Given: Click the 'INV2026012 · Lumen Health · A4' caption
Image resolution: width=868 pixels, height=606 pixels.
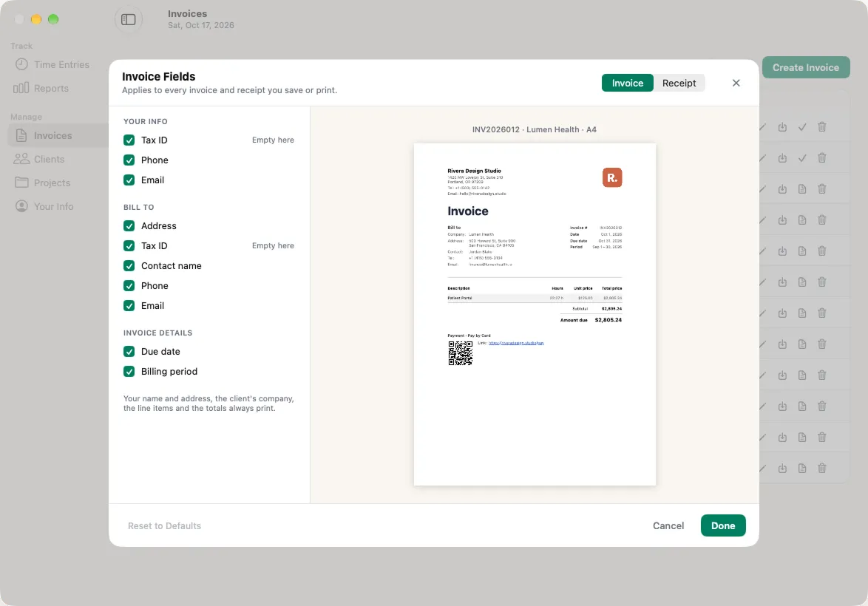Looking at the screenshot, I should [535, 129].
